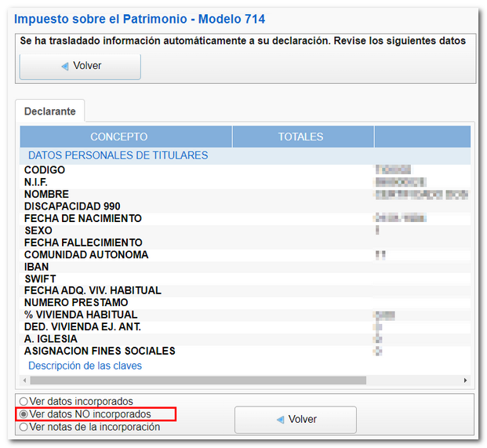Viewport: 487px width, 448px height.
Task: Click the TOTALES column header
Action: tap(300, 137)
